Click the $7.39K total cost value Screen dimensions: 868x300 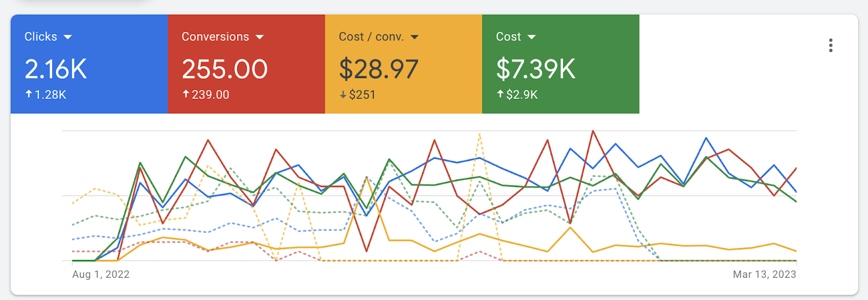pos(535,69)
